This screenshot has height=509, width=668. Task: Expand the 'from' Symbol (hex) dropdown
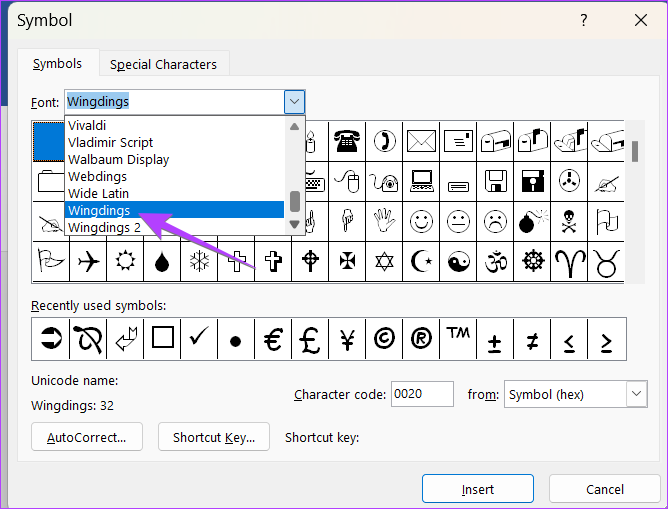point(636,395)
